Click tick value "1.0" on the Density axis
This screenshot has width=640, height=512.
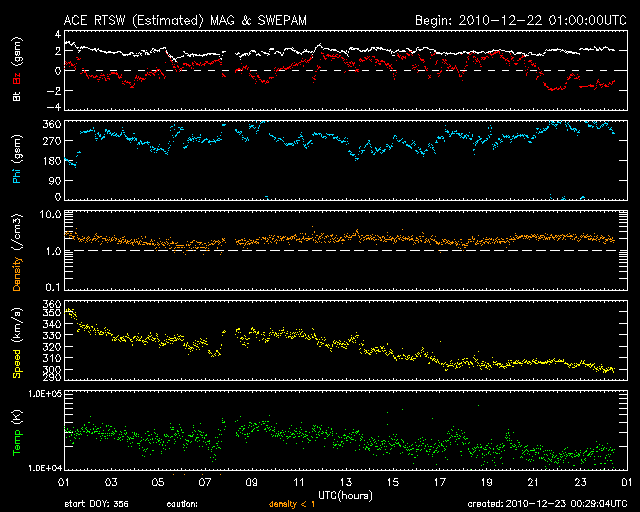[53, 252]
